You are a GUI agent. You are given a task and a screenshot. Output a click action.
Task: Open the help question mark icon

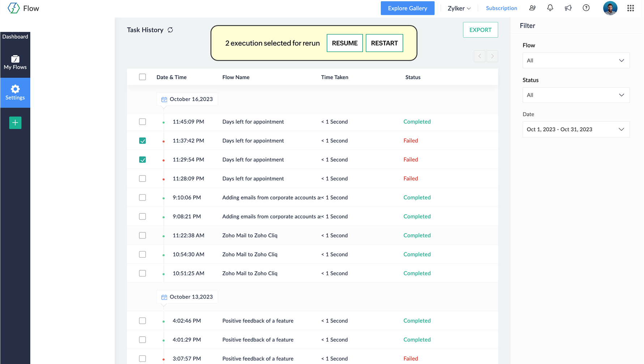[586, 8]
